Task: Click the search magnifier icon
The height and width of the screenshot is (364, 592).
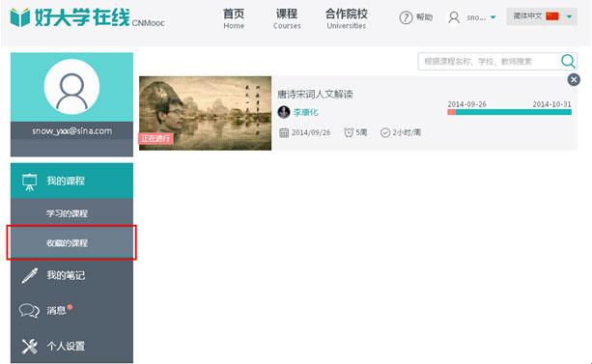Action: pos(568,61)
